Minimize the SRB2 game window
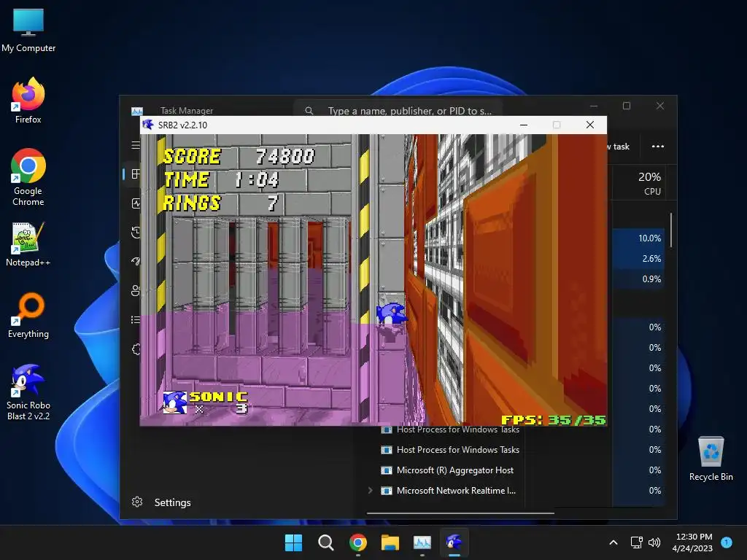 click(524, 125)
